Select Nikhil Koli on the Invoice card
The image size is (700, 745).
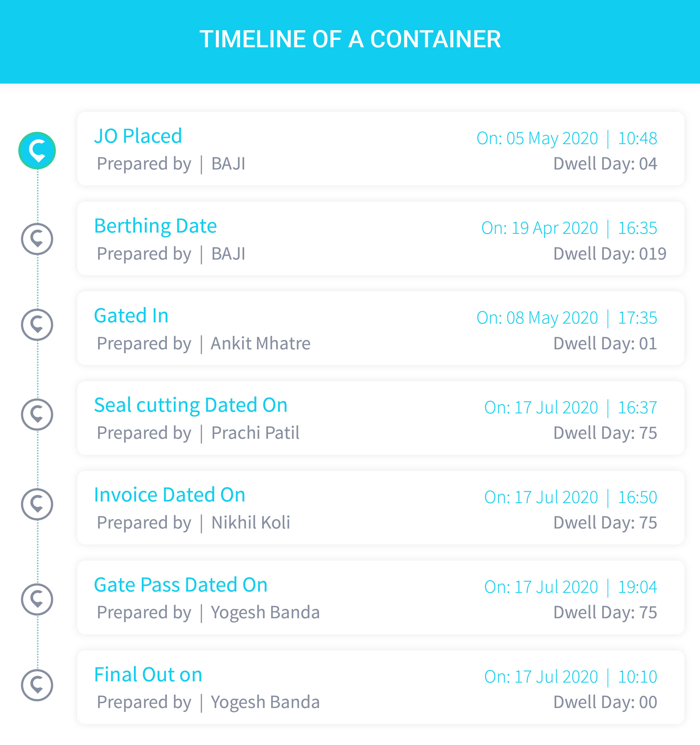click(251, 522)
